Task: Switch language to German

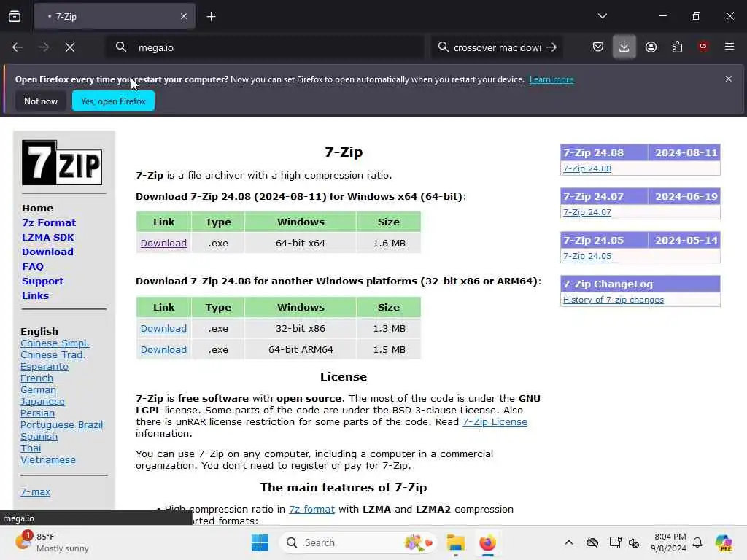Action: [x=38, y=389]
